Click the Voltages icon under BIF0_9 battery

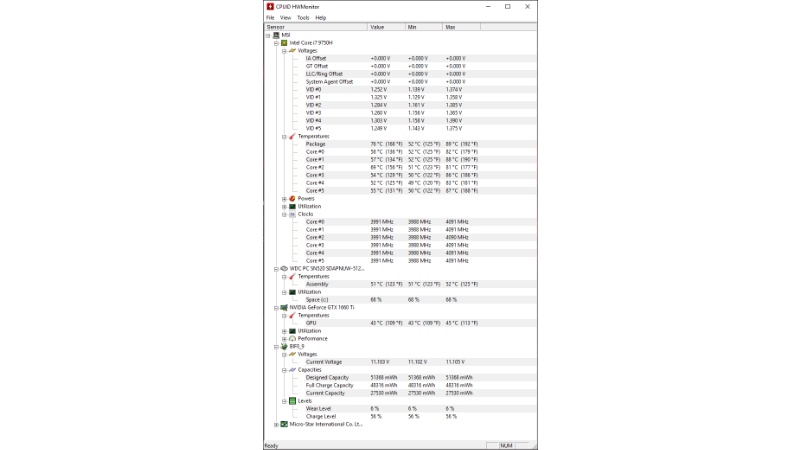coord(292,354)
